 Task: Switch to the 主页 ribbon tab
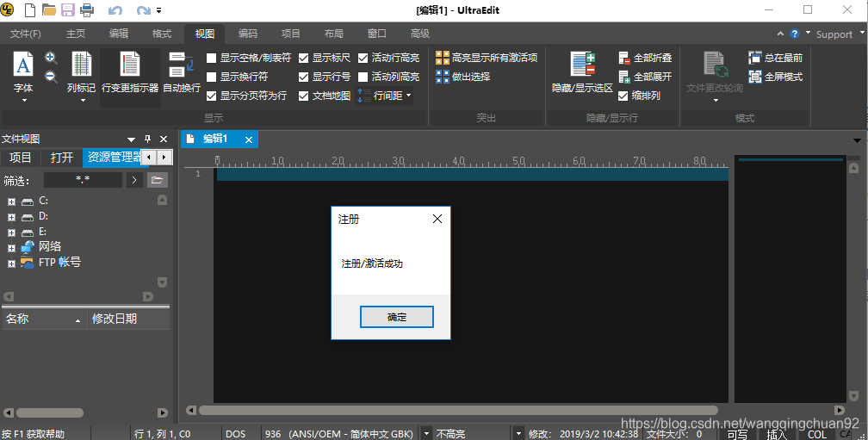[x=76, y=34]
